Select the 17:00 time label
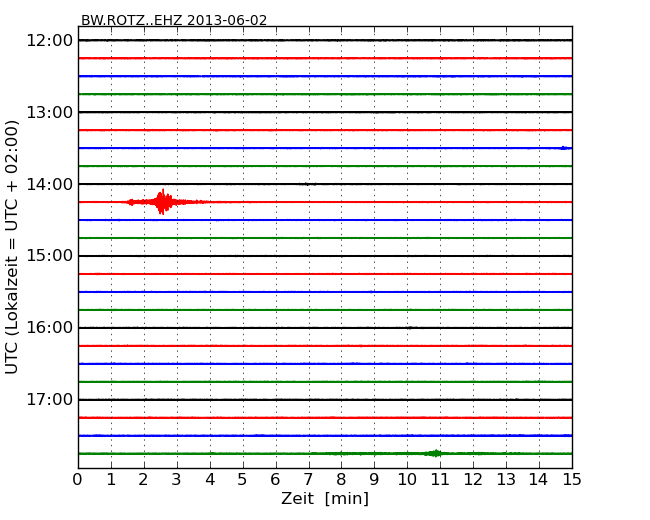The width and height of the screenshot is (650, 520). (x=49, y=400)
